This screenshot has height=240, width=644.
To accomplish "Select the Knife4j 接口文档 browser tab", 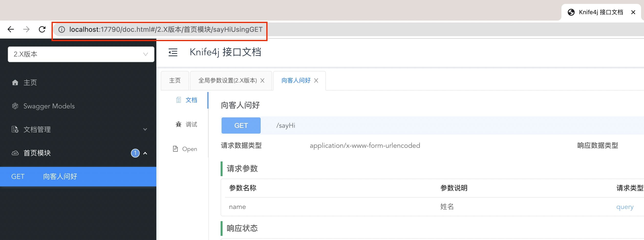I will [x=601, y=12].
